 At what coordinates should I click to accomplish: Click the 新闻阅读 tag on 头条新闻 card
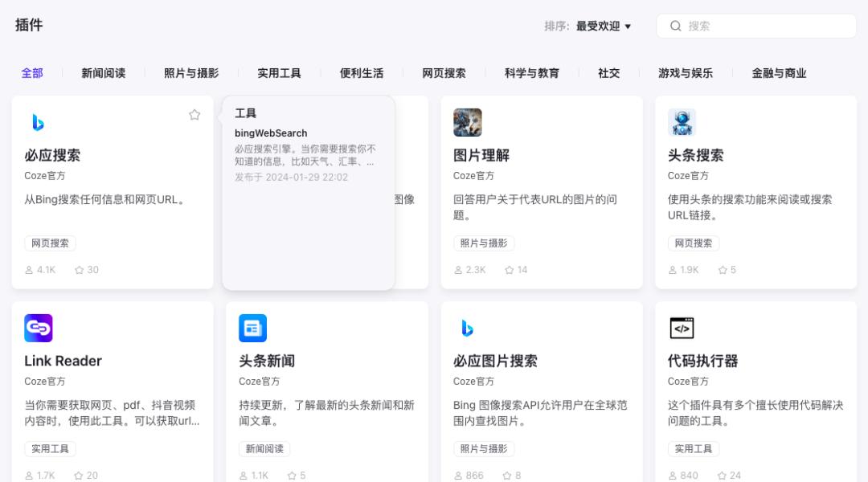point(264,449)
